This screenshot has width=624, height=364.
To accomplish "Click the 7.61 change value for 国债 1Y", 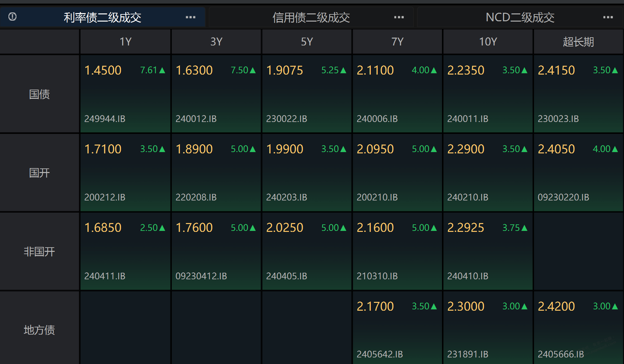I will 149,70.
